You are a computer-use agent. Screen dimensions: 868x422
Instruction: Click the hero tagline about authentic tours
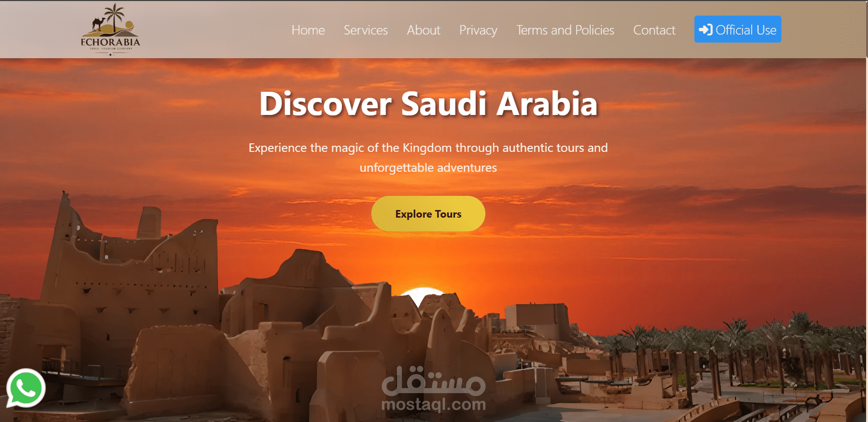(x=428, y=158)
